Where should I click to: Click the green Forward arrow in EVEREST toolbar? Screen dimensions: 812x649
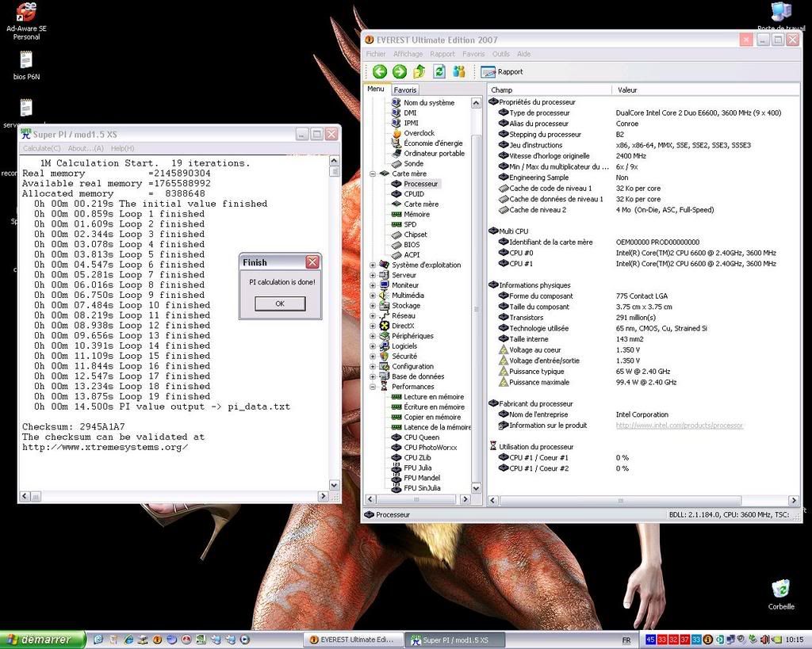[400, 71]
